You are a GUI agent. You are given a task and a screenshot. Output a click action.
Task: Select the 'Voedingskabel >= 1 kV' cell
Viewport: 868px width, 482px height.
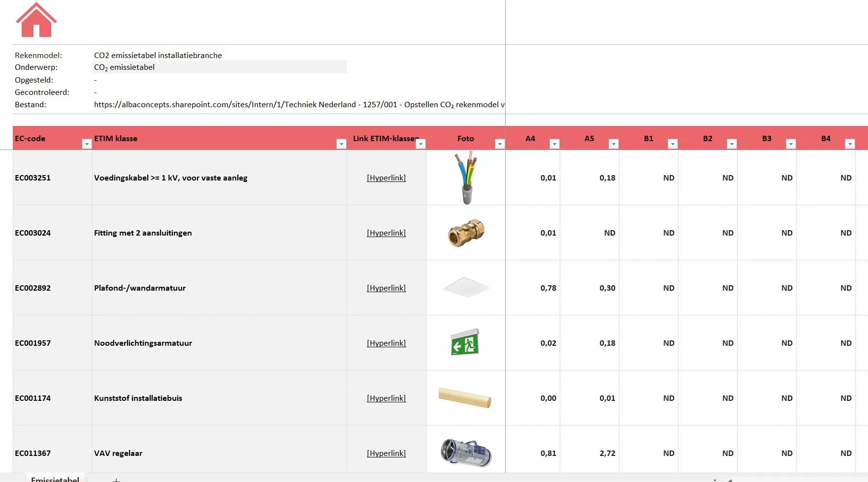(220, 178)
